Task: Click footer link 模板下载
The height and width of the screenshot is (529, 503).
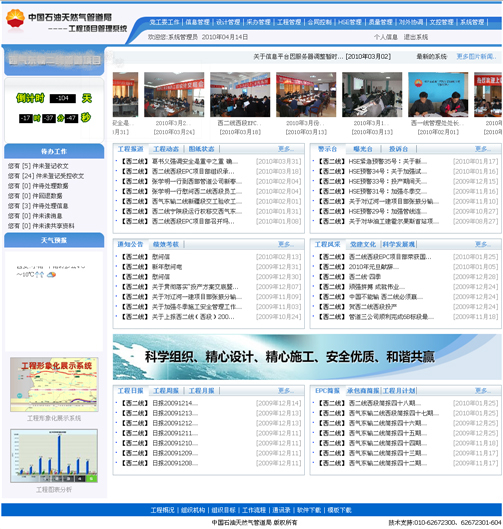Action: (x=339, y=510)
